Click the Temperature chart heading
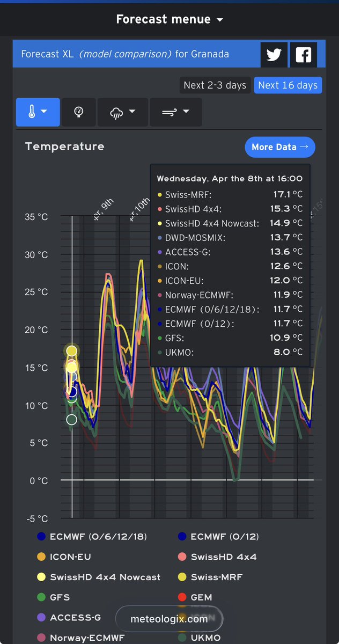Screen dimensions: 339x644 (x=65, y=147)
